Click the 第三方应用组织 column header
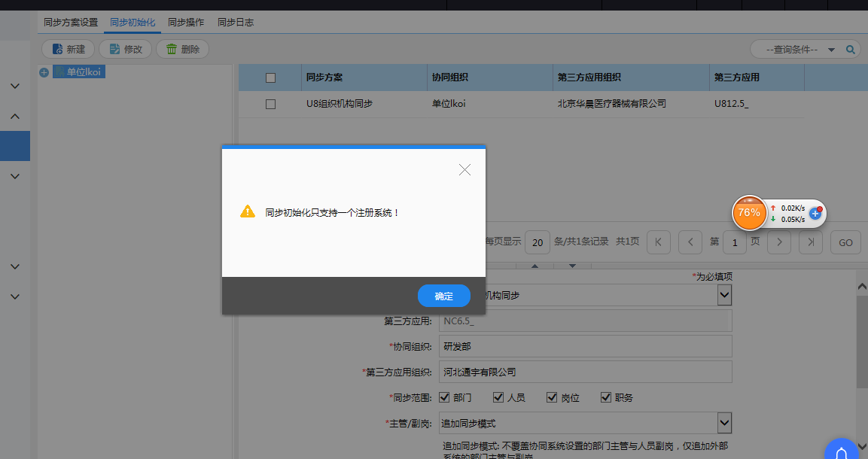This screenshot has height=459, width=868. tap(631, 78)
